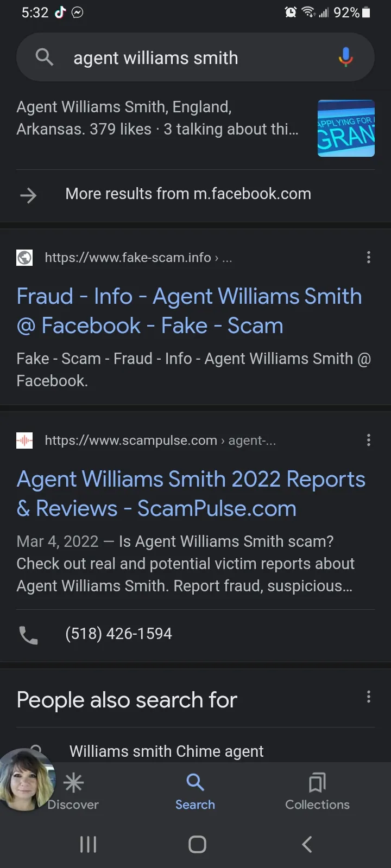Viewport: 391px width, 868px height.
Task: Tap the fake-scam.info globe favicon
Action: (x=24, y=258)
